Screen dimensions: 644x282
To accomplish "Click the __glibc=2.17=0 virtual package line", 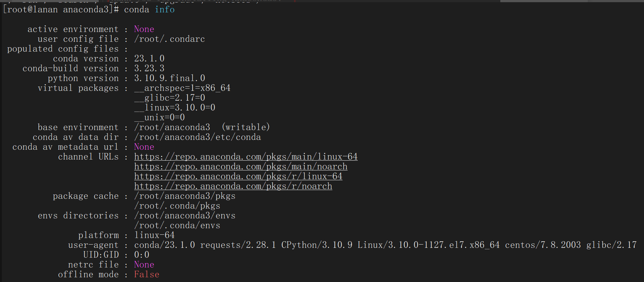I will pos(169,98).
